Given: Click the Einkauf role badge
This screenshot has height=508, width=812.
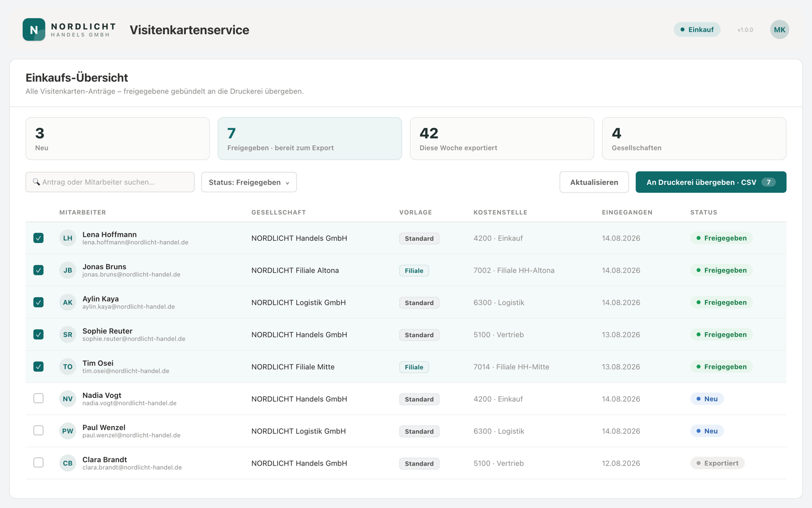Looking at the screenshot, I should (x=697, y=29).
